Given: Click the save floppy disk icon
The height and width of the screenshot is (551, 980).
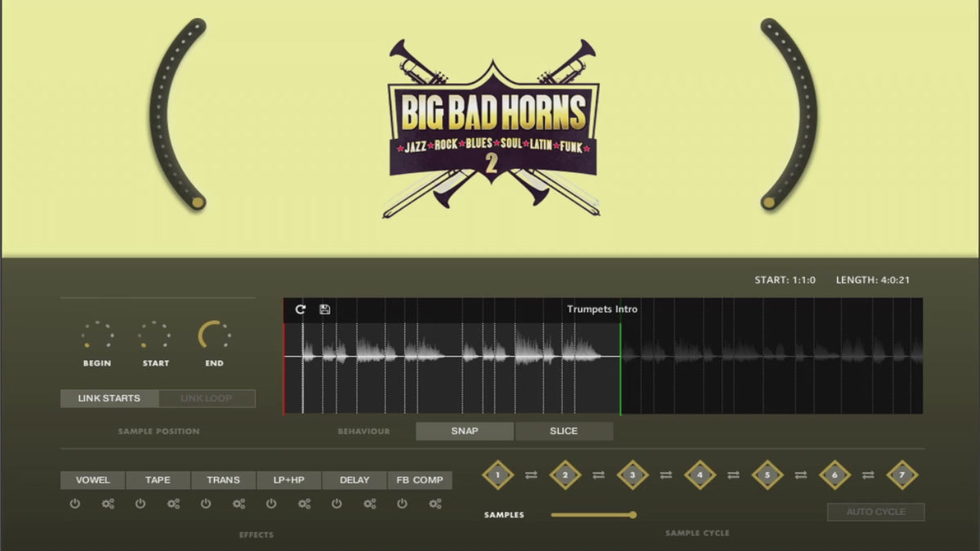Looking at the screenshot, I should 324,309.
